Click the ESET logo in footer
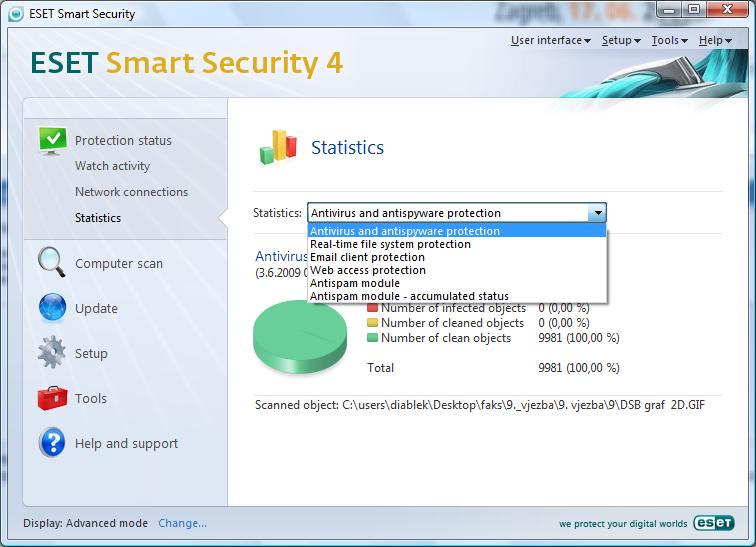This screenshot has height=547, width=756. tap(712, 523)
